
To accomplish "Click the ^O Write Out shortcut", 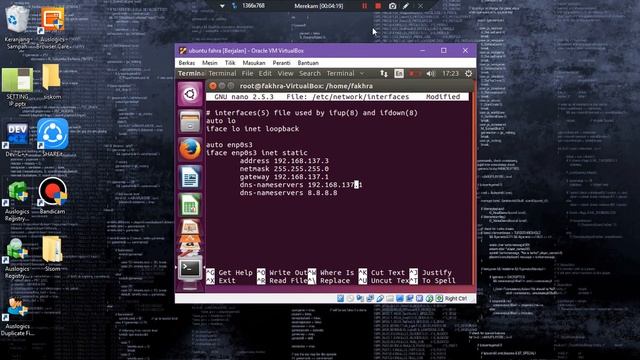I will (x=282, y=273).
